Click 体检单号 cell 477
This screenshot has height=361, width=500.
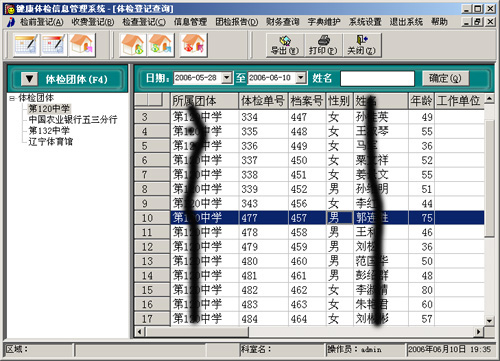coord(263,218)
